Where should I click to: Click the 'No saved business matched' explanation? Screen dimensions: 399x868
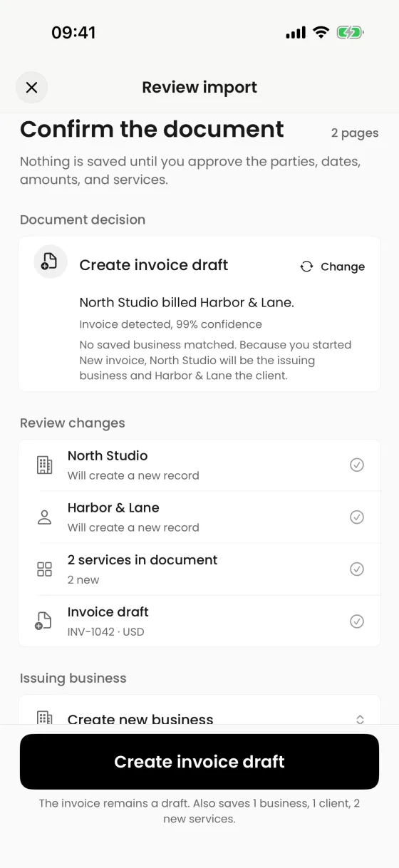click(x=215, y=360)
